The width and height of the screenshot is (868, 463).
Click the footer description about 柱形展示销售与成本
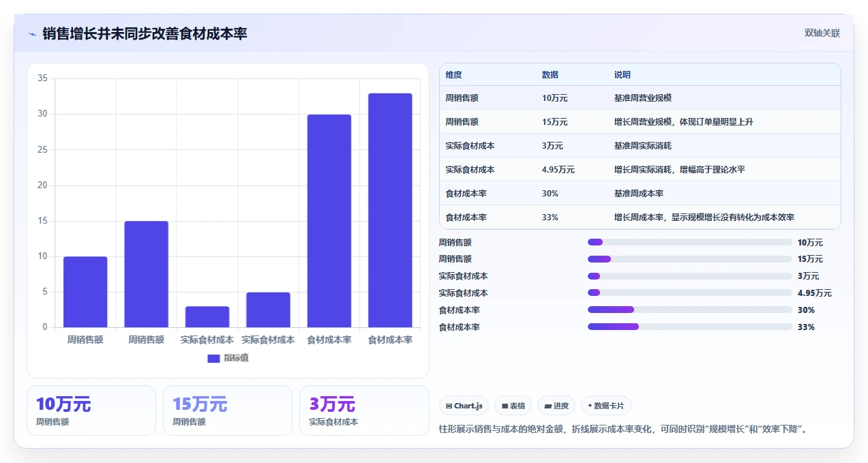(x=623, y=430)
